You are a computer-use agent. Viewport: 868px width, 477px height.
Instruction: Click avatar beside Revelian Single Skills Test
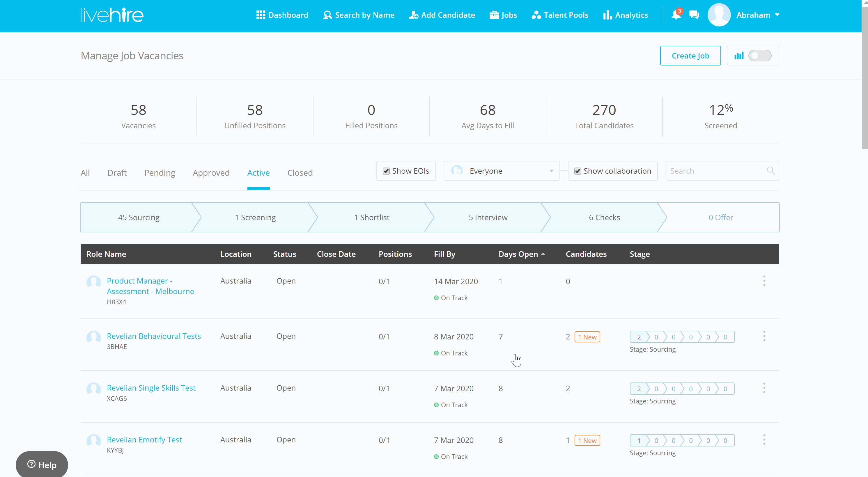coord(94,389)
